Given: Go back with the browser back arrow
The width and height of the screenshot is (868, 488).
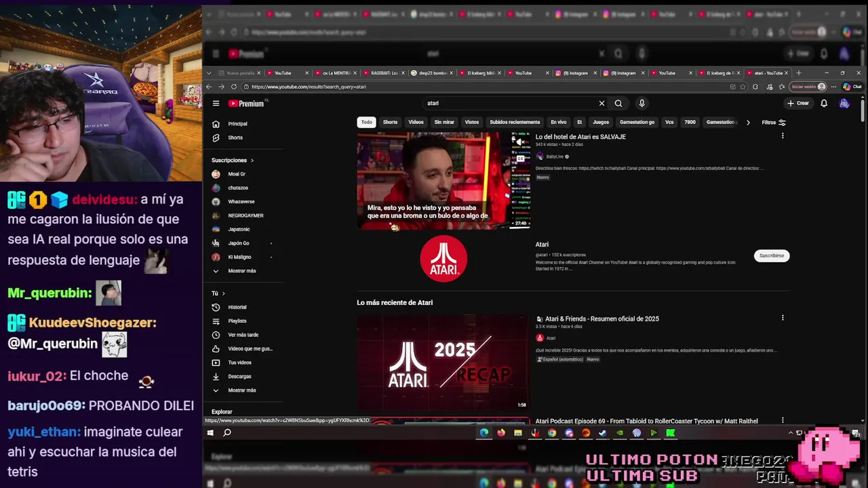Looking at the screenshot, I should coord(209,87).
